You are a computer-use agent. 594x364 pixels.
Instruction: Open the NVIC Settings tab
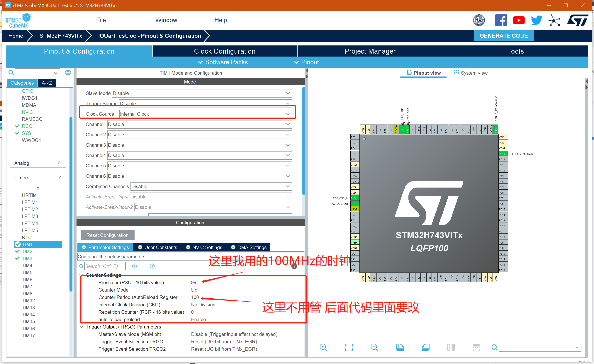[x=204, y=247]
